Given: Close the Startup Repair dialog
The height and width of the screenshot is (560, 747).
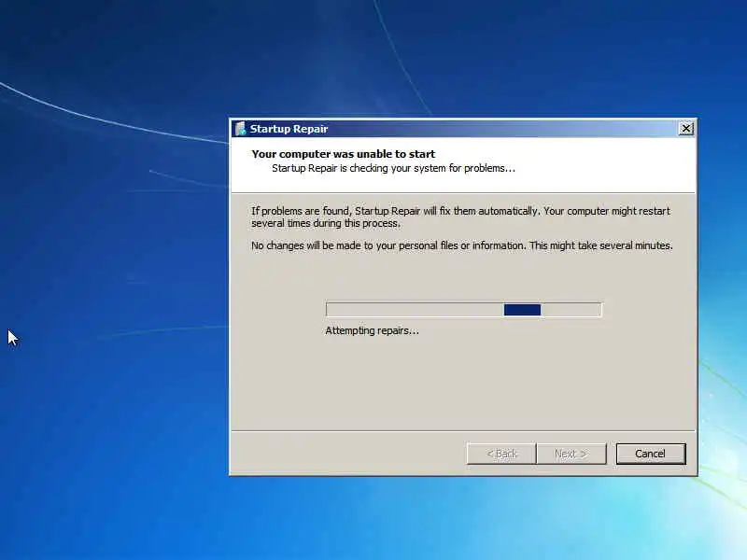Looking at the screenshot, I should pyautogui.click(x=685, y=129).
